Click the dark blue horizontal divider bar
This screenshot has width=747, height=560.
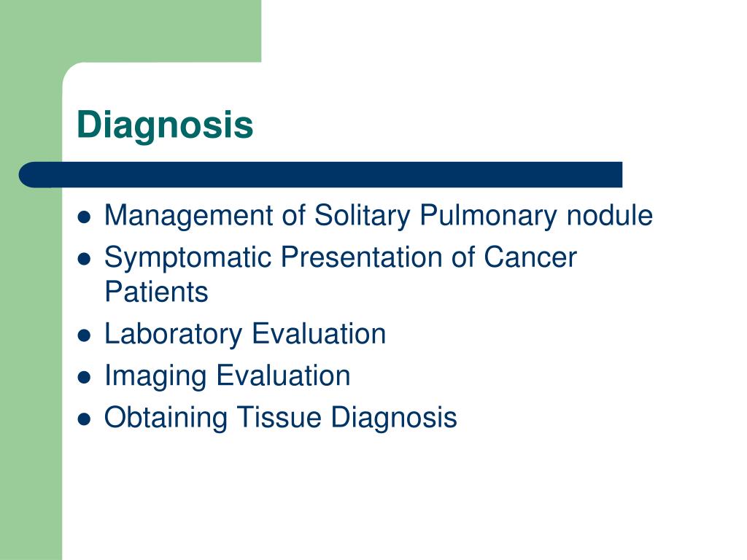point(321,175)
